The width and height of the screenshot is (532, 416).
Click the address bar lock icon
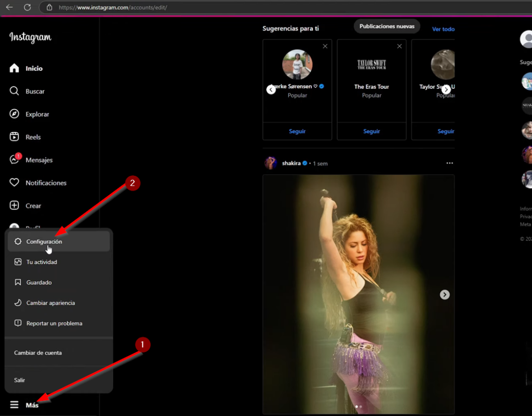tap(49, 7)
